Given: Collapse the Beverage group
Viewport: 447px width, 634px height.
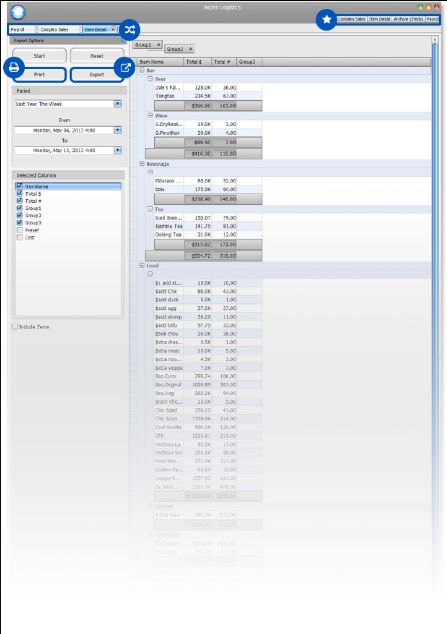Looking at the screenshot, I should (142, 164).
